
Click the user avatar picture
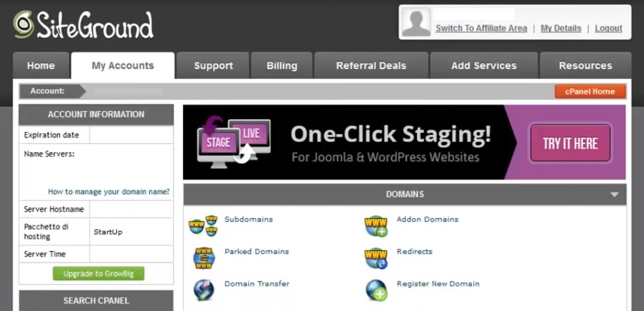coord(416,22)
